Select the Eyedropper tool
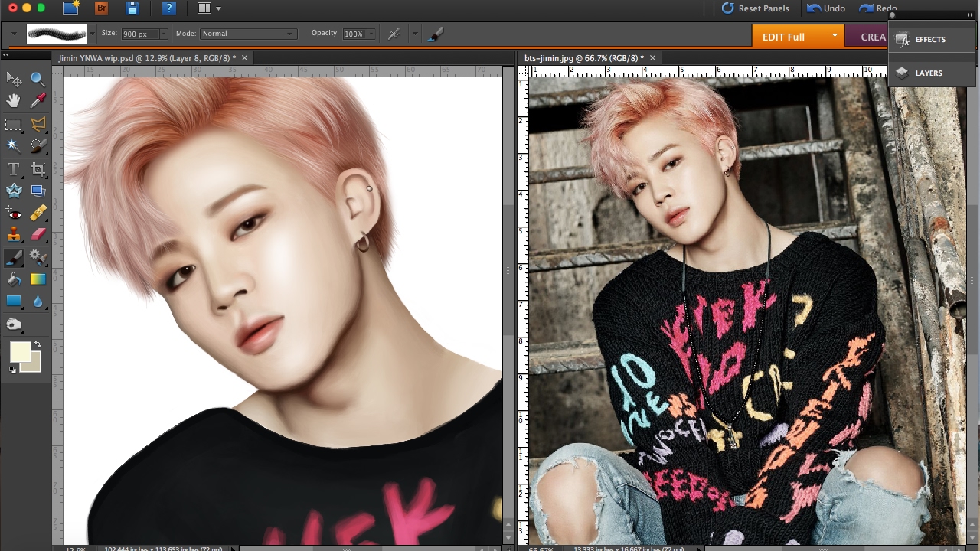 tap(38, 101)
